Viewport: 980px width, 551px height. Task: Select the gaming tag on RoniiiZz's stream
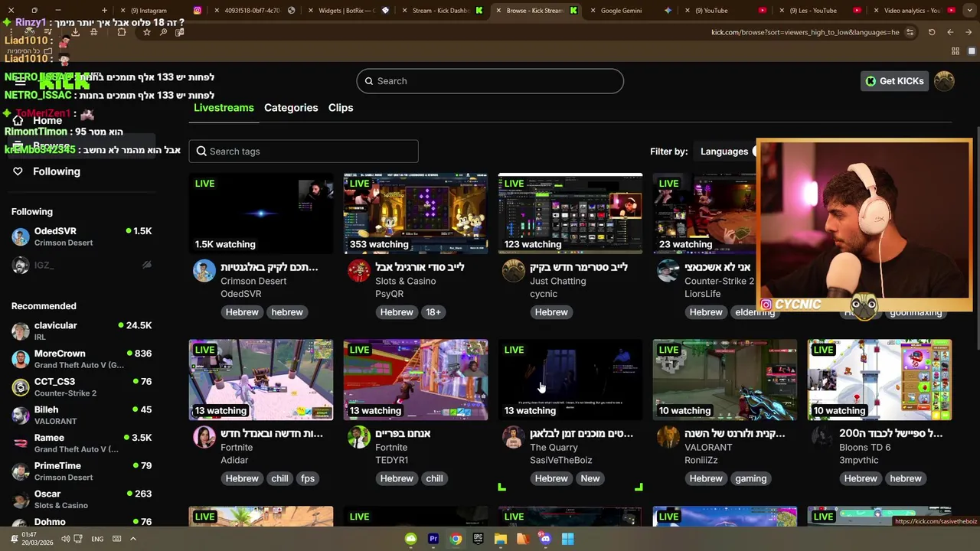[x=750, y=478]
